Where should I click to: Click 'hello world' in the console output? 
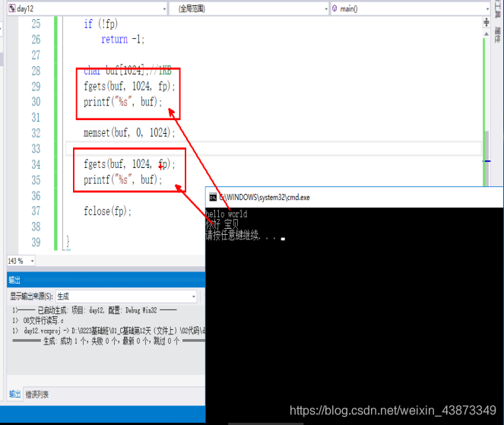(227, 214)
